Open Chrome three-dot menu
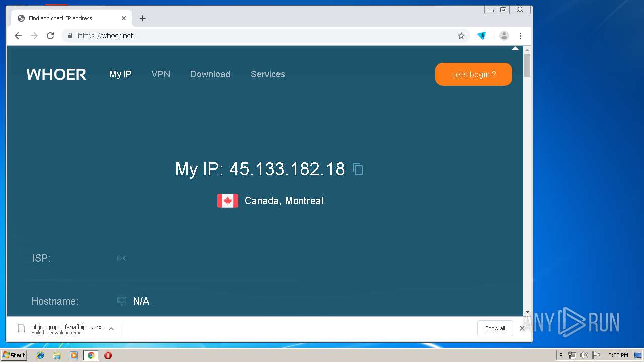Screen dimensions: 644x362 [x=520, y=36]
